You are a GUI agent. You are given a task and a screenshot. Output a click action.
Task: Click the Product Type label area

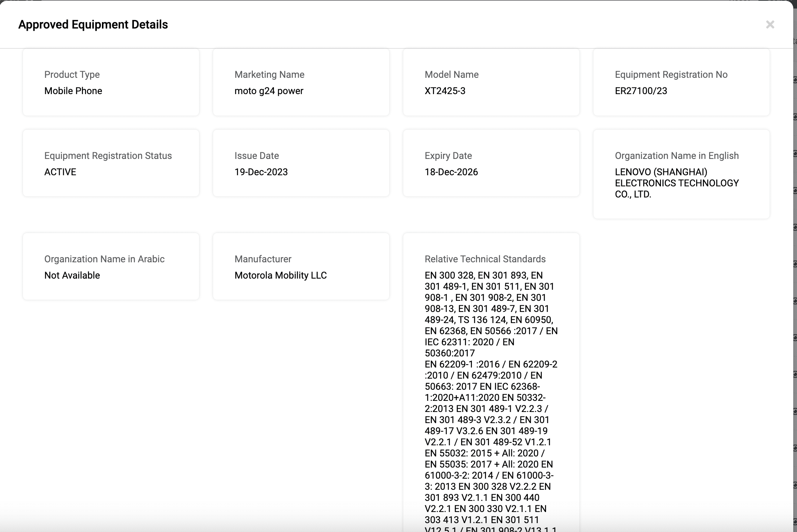tap(72, 74)
